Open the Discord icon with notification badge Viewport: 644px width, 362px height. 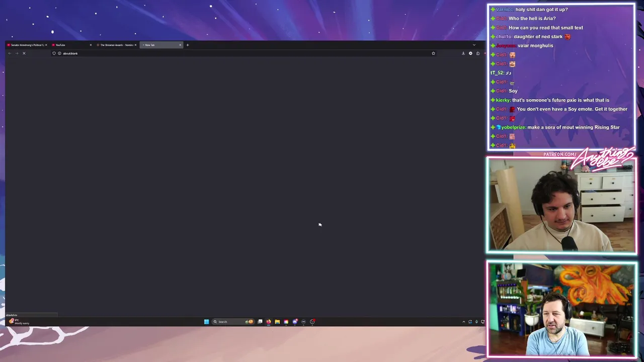[295, 322]
